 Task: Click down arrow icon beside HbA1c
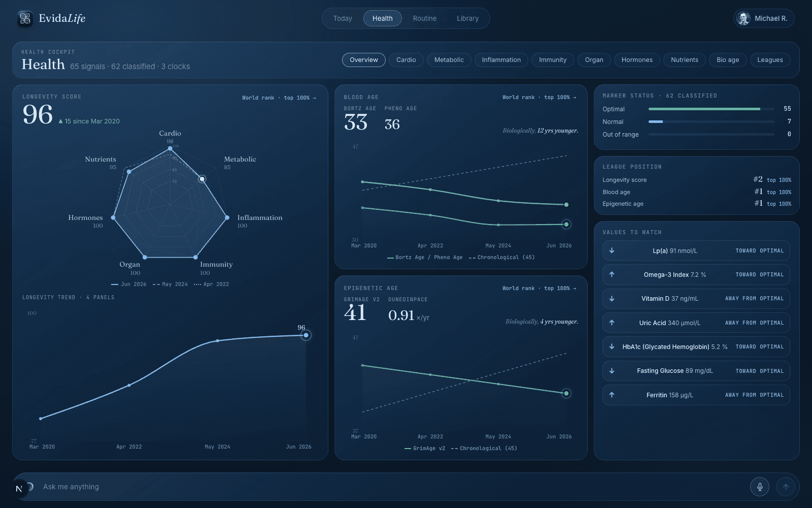coord(612,346)
